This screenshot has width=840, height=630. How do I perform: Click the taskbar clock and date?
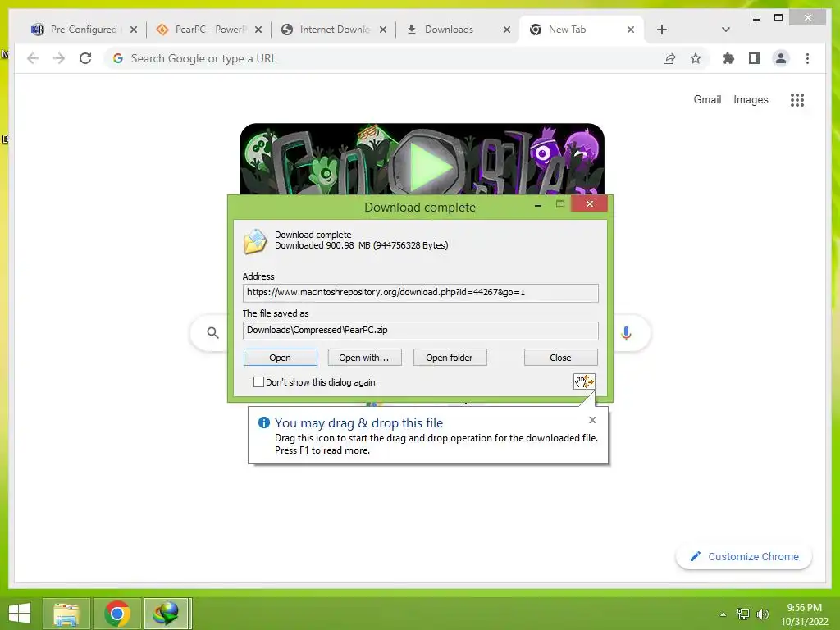[x=804, y=614]
